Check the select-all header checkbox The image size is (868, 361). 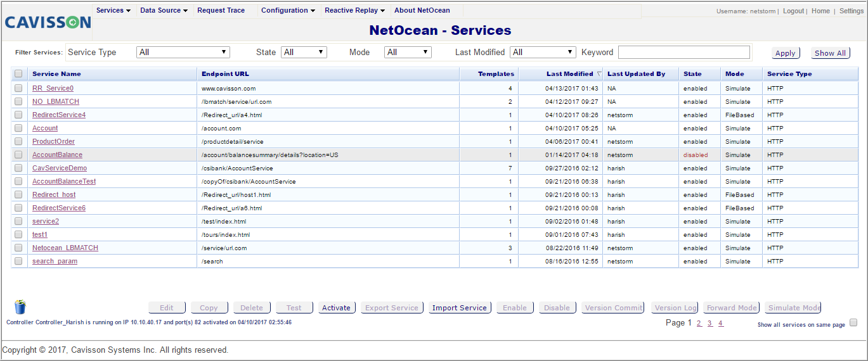[18, 73]
